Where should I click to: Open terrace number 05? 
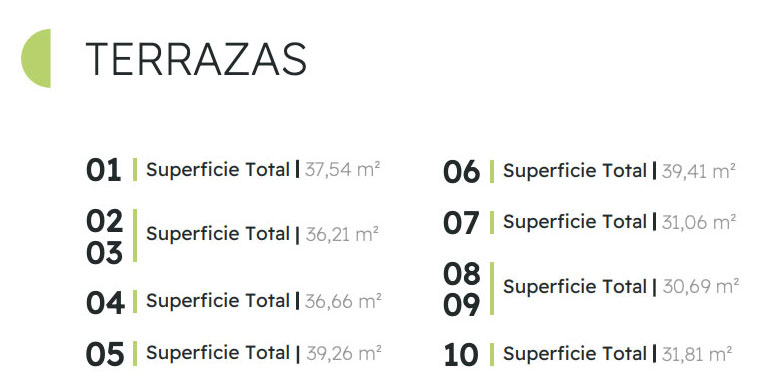105,354
